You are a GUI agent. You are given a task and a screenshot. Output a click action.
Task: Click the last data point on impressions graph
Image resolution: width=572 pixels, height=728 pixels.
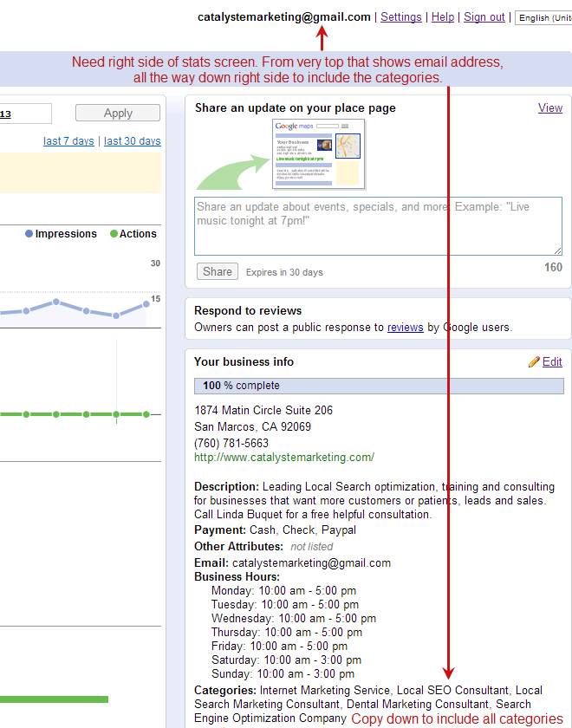pos(146,303)
